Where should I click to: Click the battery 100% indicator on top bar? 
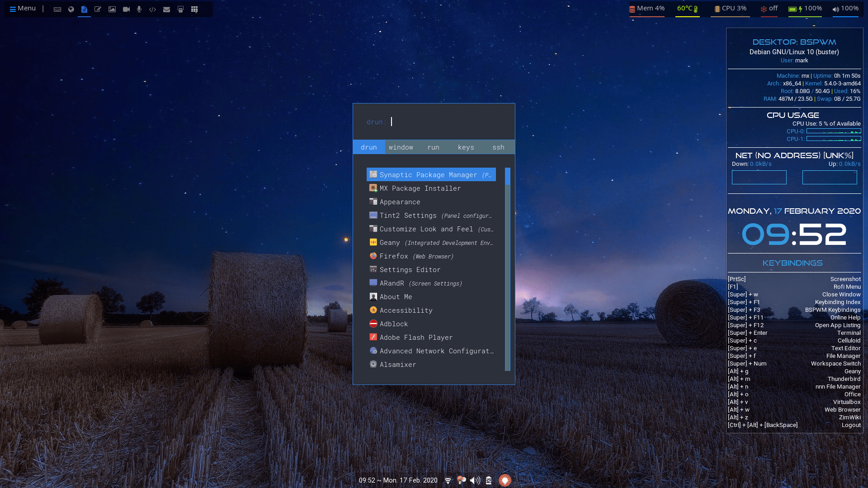(805, 8)
